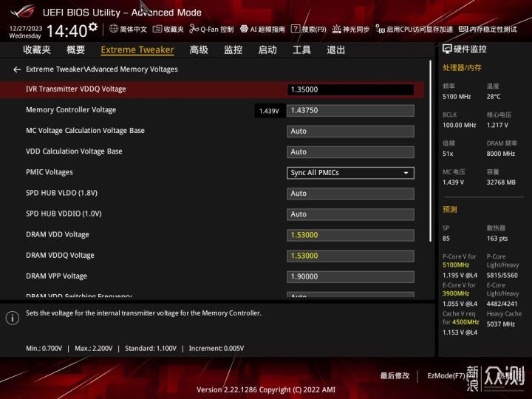Open the 启动 boot tab
The image size is (532, 399).
267,50
